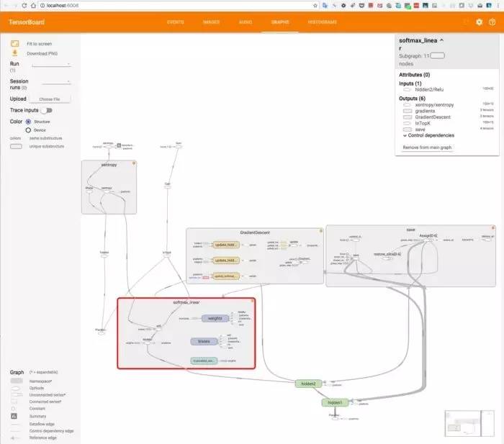Select the truncated_normal node in softmax_linear
Screen dimensions: 504x444
click(204, 361)
